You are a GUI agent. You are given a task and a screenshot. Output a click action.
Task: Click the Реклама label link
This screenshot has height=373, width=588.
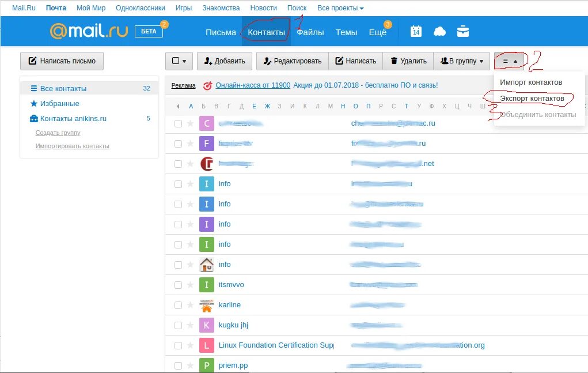[183, 85]
